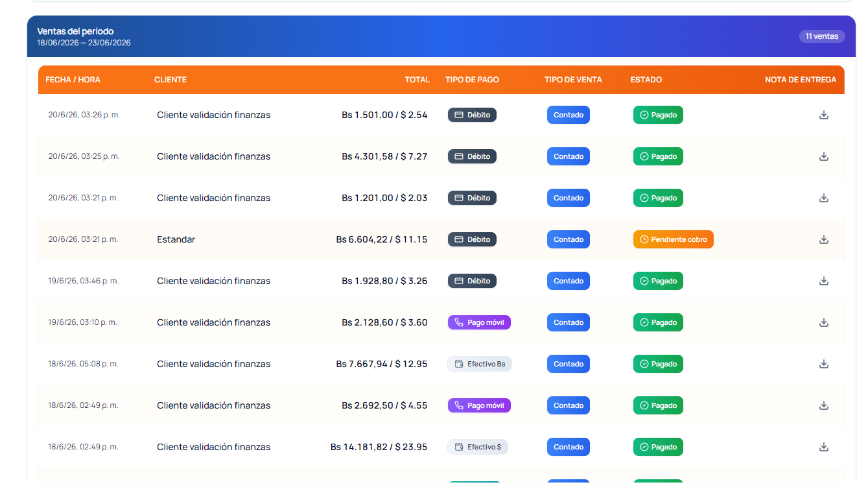Image resolution: width=868 pixels, height=489 pixels.
Task: Click TOTAL column header
Action: (417, 80)
